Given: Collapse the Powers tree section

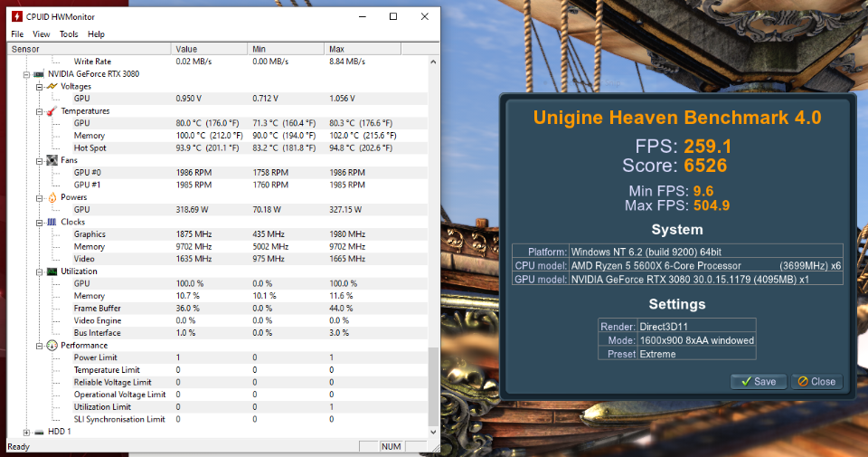Looking at the screenshot, I should (39, 198).
